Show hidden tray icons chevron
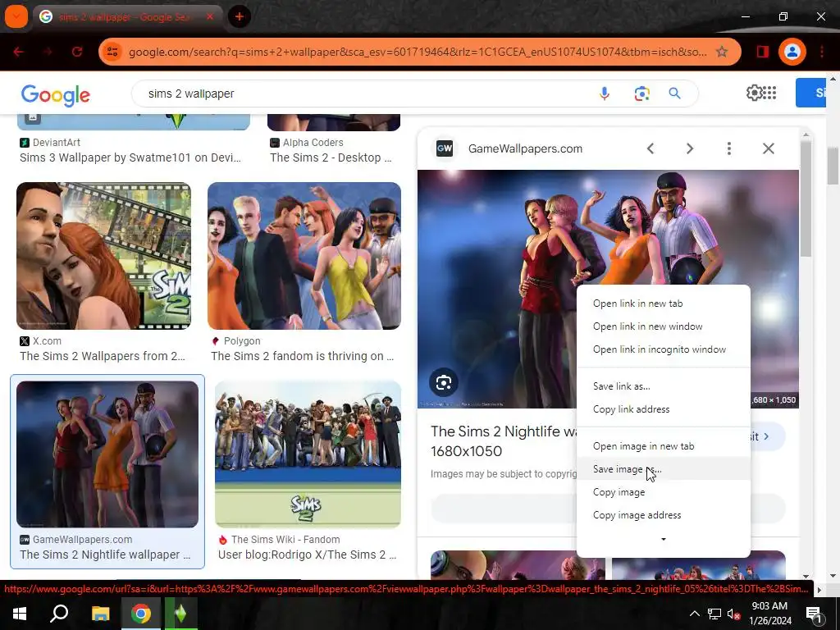The image size is (840, 630). click(x=694, y=614)
